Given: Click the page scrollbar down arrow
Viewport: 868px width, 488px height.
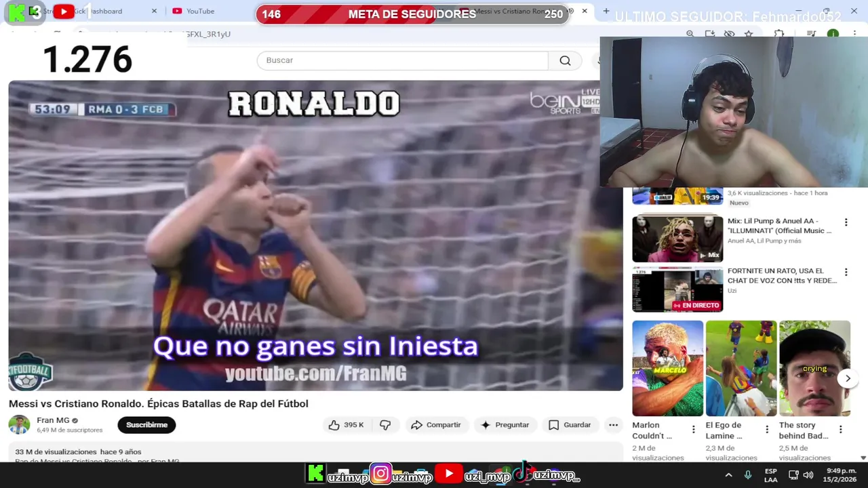Looking at the screenshot, I should (x=863, y=458).
